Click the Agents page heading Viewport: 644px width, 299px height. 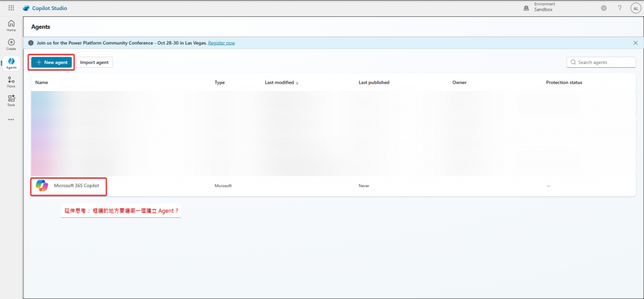41,26
